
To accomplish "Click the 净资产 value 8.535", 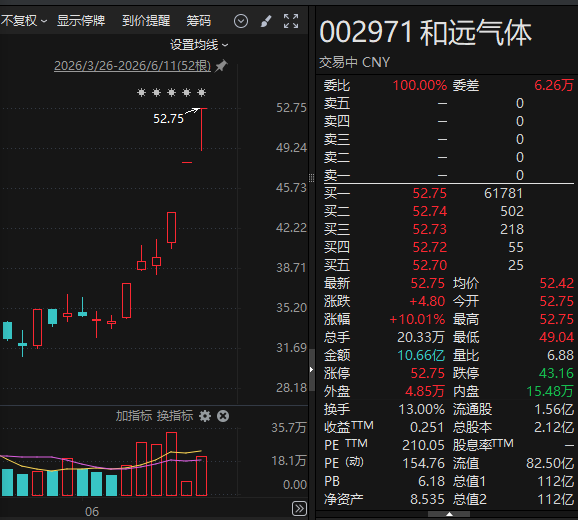I will [428, 500].
